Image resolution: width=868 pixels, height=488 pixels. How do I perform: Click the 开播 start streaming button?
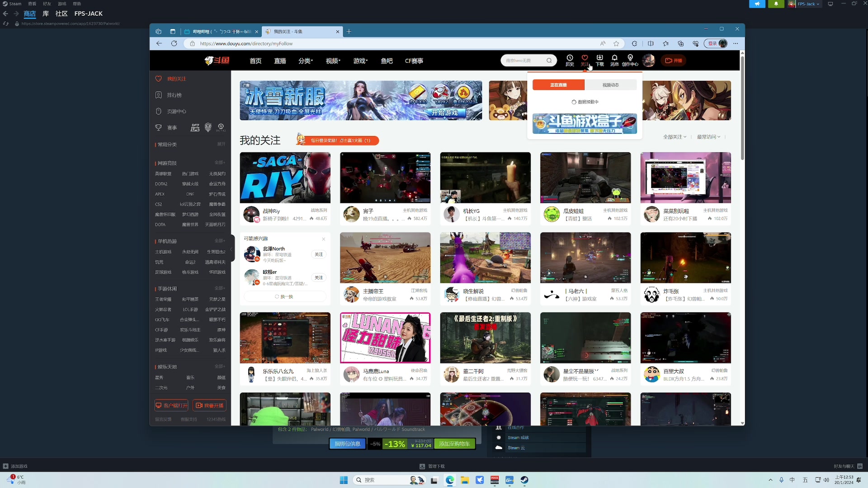point(674,61)
